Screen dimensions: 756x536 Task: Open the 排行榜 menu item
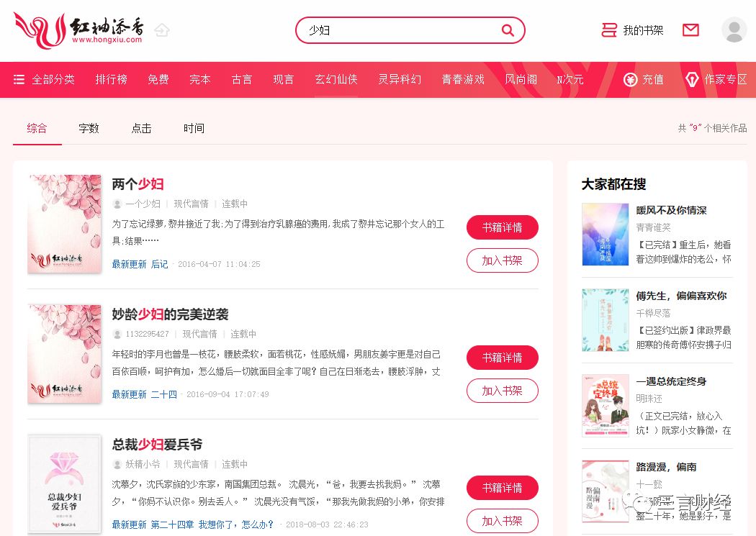click(112, 79)
